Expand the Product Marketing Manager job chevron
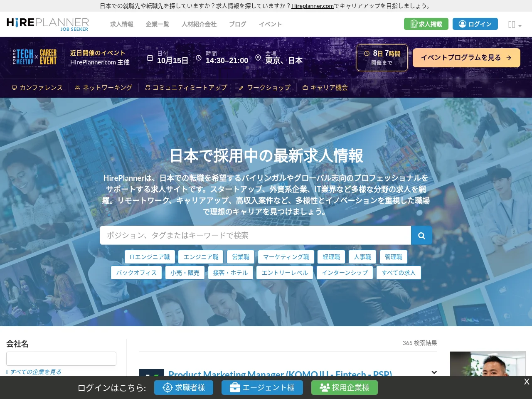This screenshot has width=532, height=399. click(434, 372)
